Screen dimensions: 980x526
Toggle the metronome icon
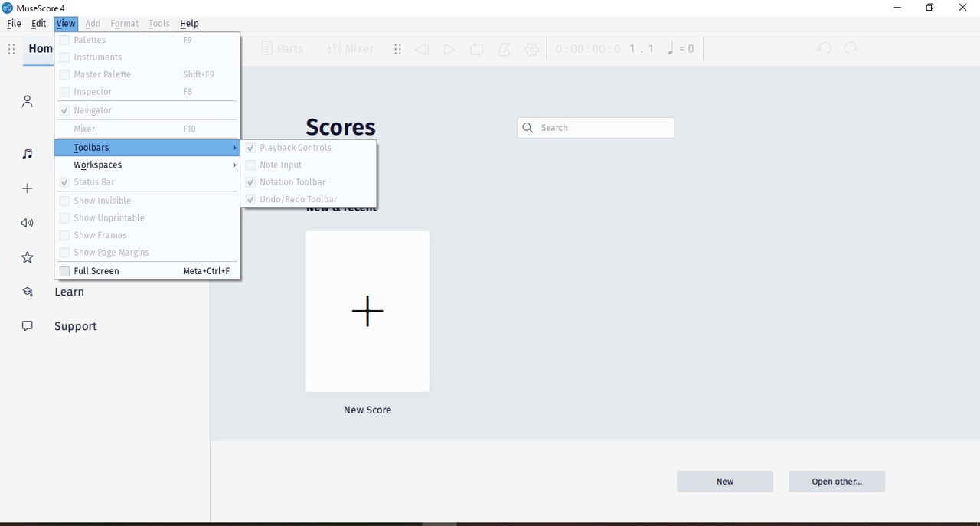coord(505,48)
